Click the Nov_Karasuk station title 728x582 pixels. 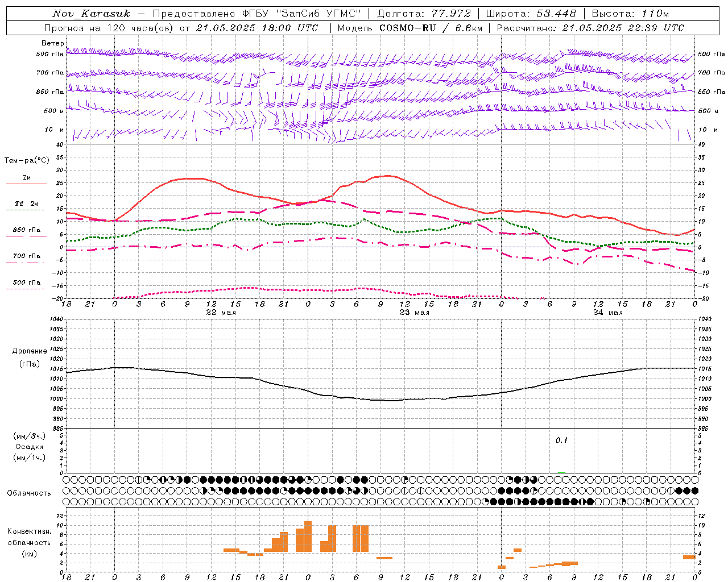click(x=91, y=14)
